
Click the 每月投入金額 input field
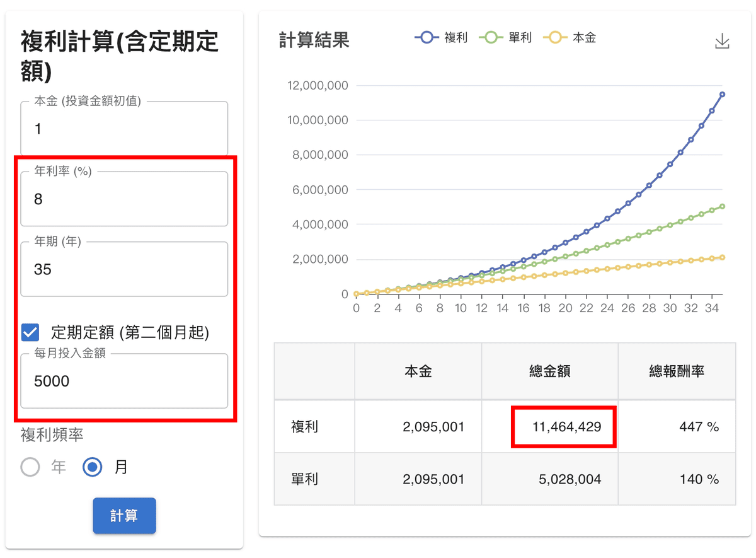tap(123, 381)
